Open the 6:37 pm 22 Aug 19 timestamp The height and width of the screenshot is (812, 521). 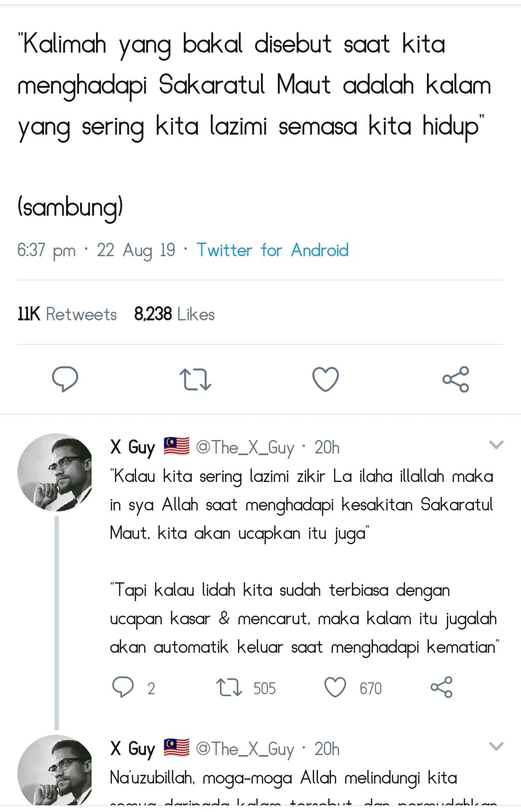click(x=96, y=250)
